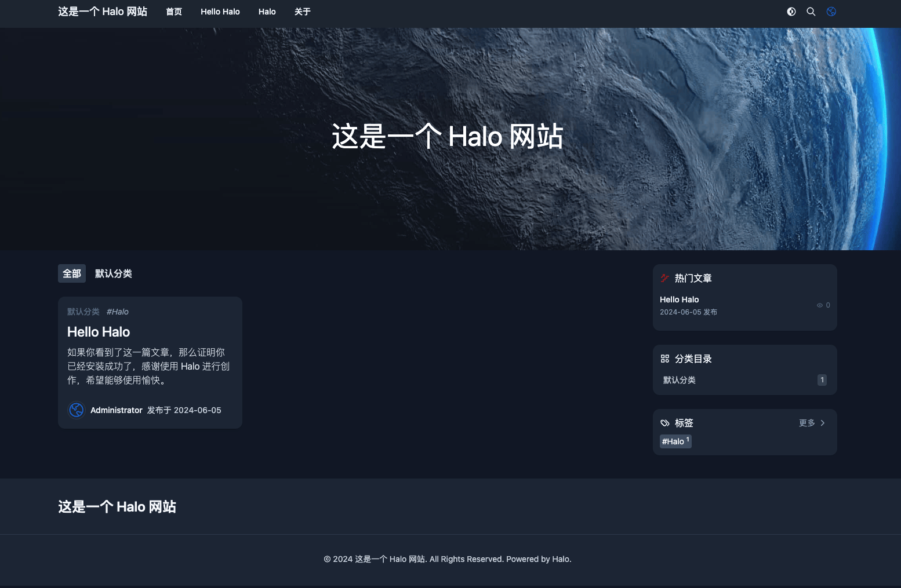The width and height of the screenshot is (901, 588).
Task: Click the count badge beside 默认分类
Action: 822,380
